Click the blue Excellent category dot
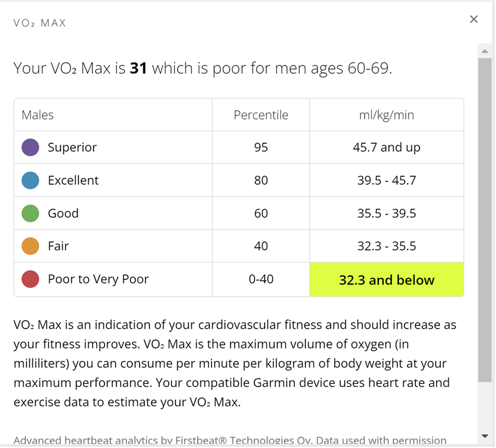 point(30,180)
